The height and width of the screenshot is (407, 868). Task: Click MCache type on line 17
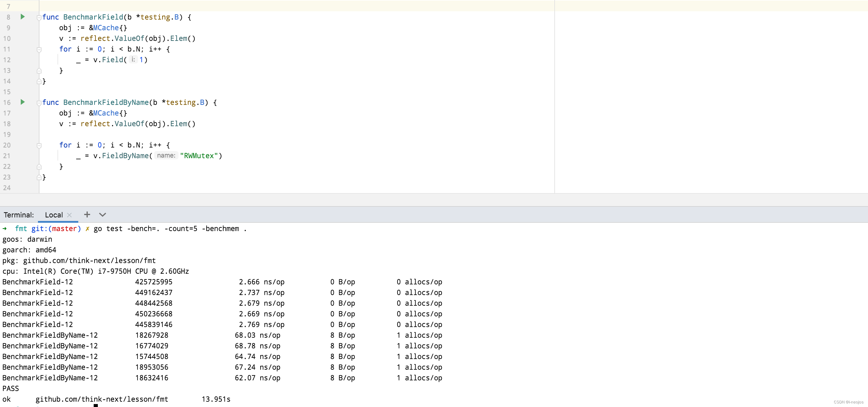106,113
